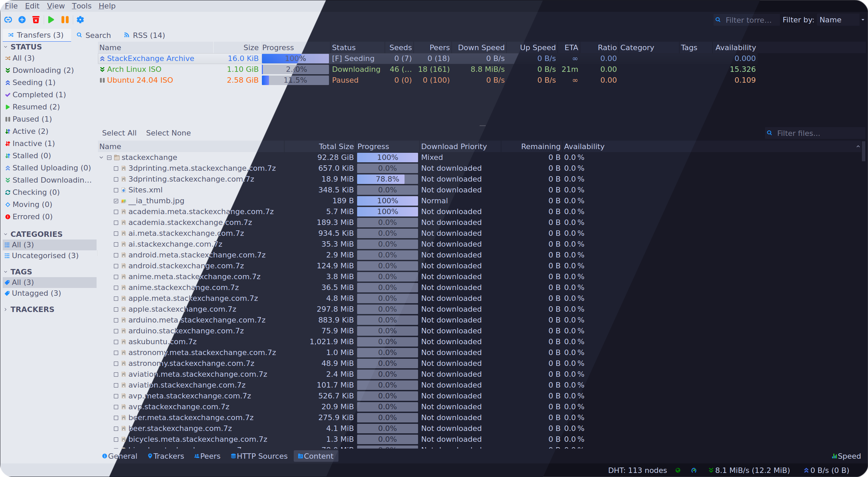Click the Select None button
Viewport: 868px width, 477px height.
(168, 133)
